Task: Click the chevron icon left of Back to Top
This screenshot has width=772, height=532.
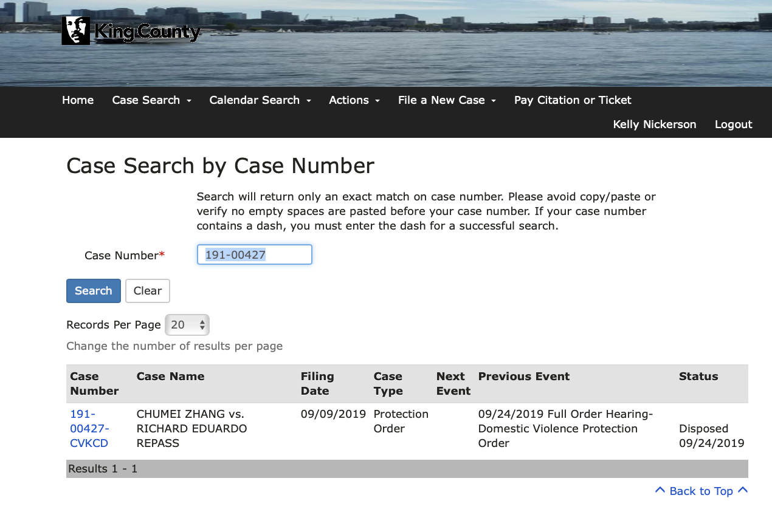Action: (660, 490)
